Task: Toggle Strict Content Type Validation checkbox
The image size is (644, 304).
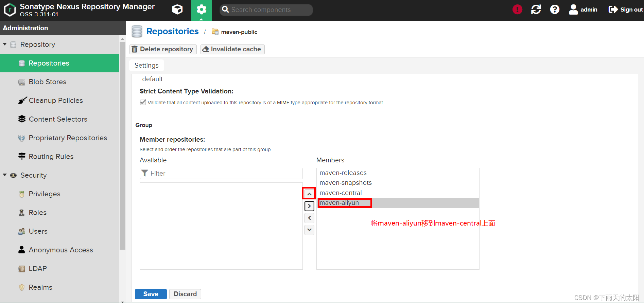Action: click(143, 102)
